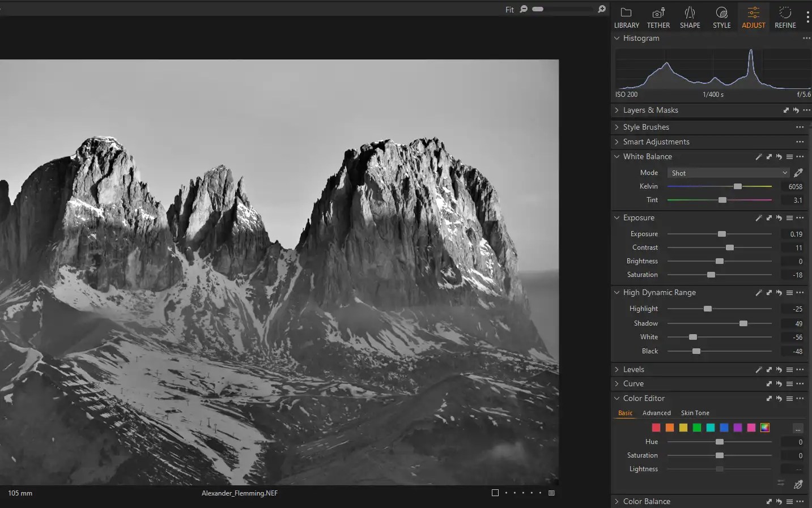Select the Tether tool tab icon
The image size is (812, 508).
pos(658,14)
